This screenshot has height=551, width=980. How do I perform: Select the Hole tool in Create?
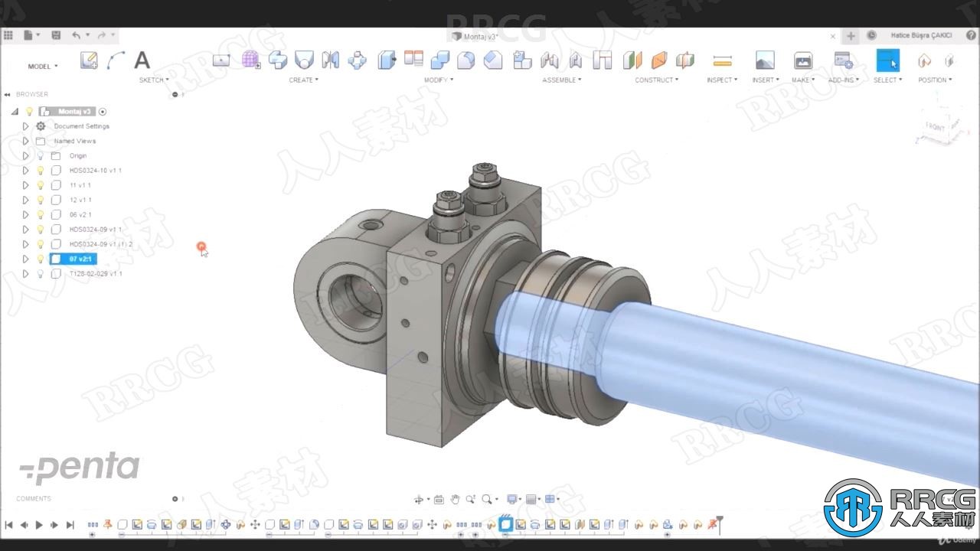(x=304, y=60)
